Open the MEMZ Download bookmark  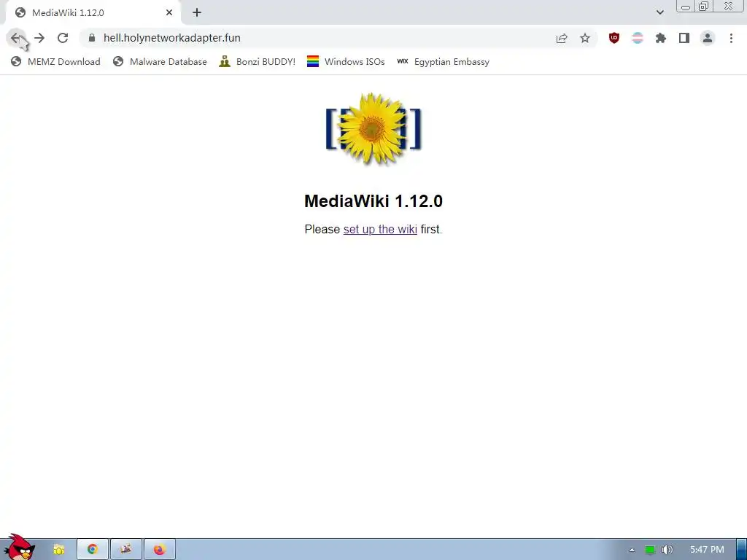pos(55,62)
